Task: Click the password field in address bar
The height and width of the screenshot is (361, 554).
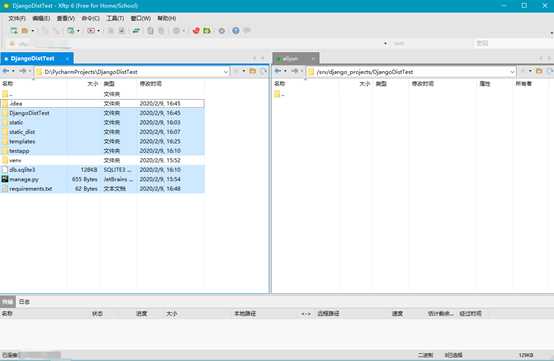Action: [513, 43]
